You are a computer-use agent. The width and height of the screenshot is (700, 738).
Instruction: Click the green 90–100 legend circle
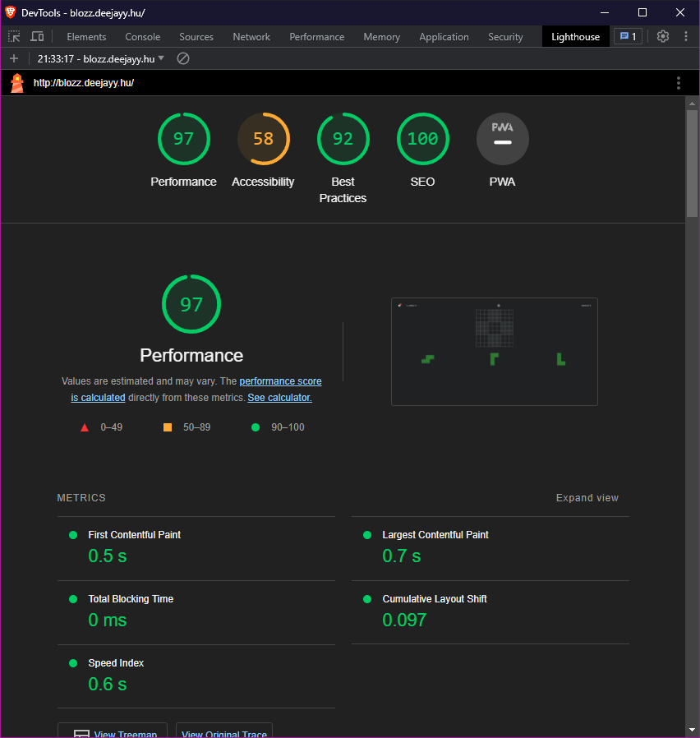(256, 427)
